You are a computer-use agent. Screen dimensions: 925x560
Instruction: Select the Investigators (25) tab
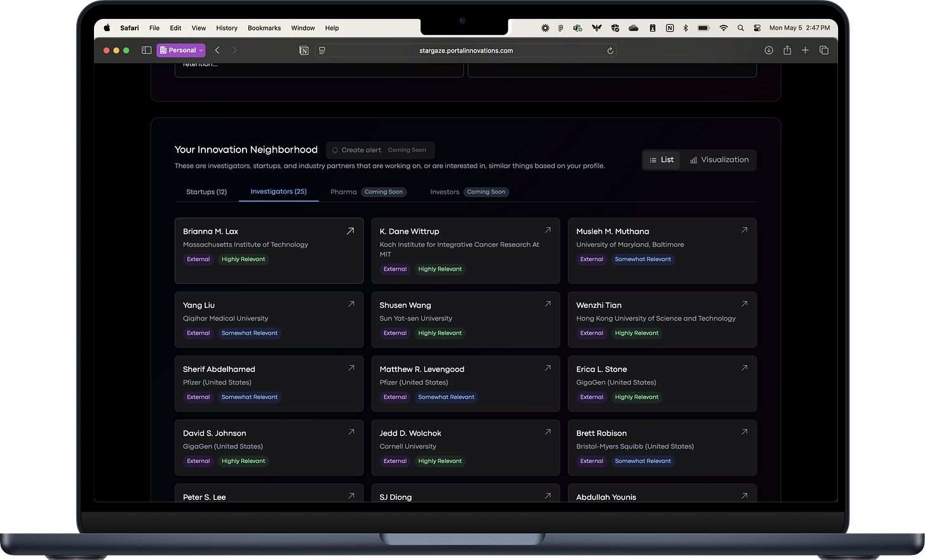[x=278, y=191]
